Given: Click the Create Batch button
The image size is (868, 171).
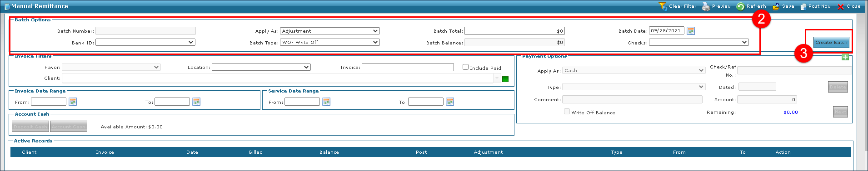Looking at the screenshot, I should point(831,42).
